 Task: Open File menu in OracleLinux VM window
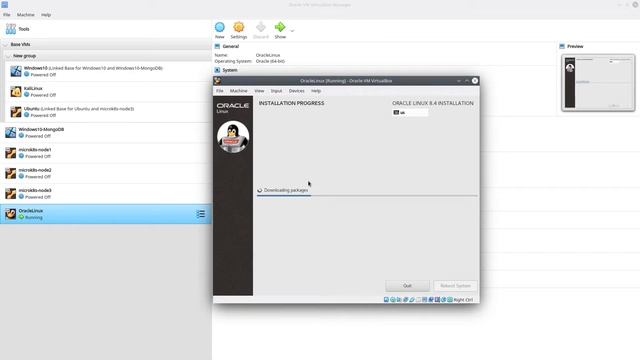click(x=220, y=91)
